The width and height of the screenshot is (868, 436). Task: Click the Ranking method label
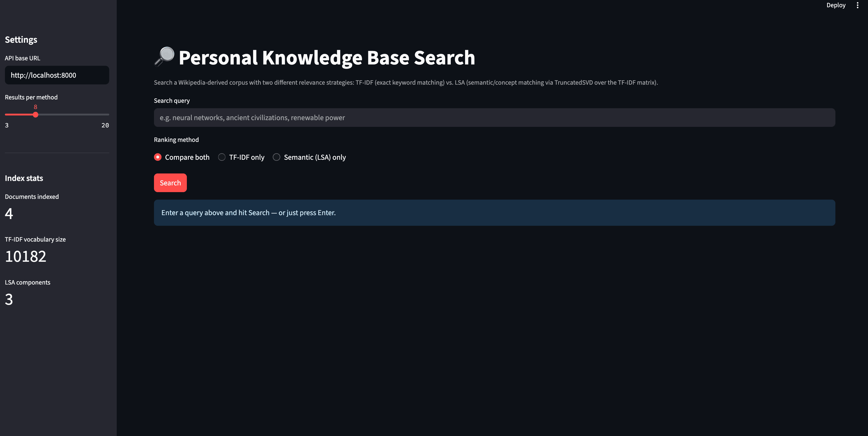(x=176, y=140)
